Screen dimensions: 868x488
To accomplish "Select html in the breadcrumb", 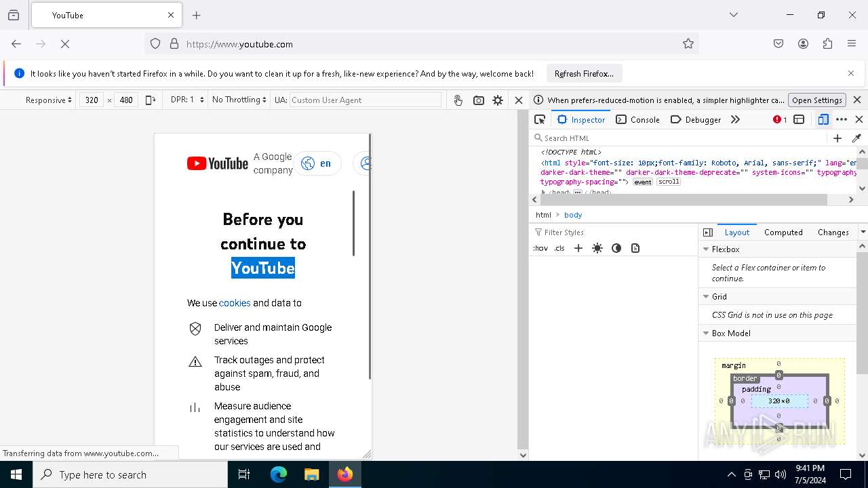I will coord(543,215).
